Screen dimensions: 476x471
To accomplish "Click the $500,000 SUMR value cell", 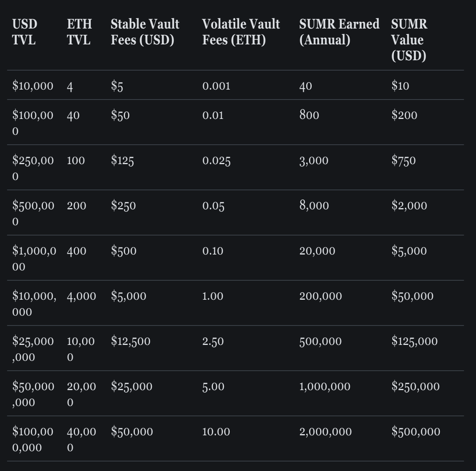I will 416,431.
